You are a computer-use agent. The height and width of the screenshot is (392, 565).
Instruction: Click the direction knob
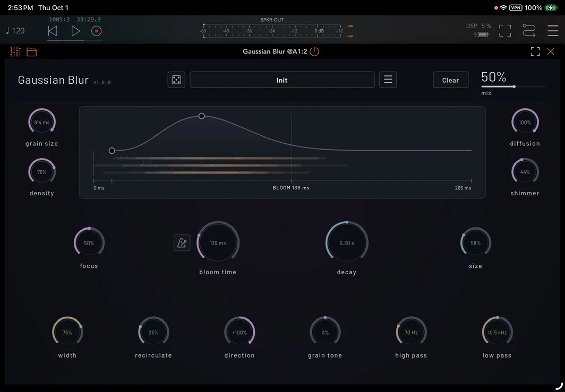(239, 332)
